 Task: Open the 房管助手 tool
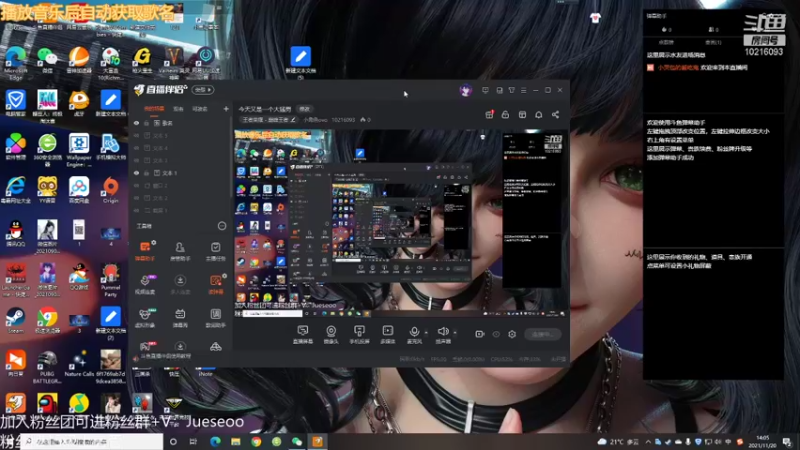pyautogui.click(x=180, y=251)
